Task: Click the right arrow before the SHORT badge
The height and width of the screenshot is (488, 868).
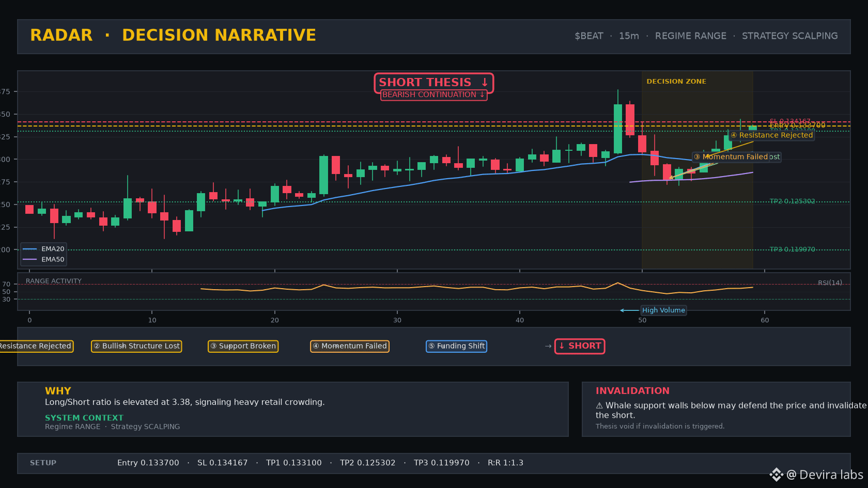Action: pos(548,347)
